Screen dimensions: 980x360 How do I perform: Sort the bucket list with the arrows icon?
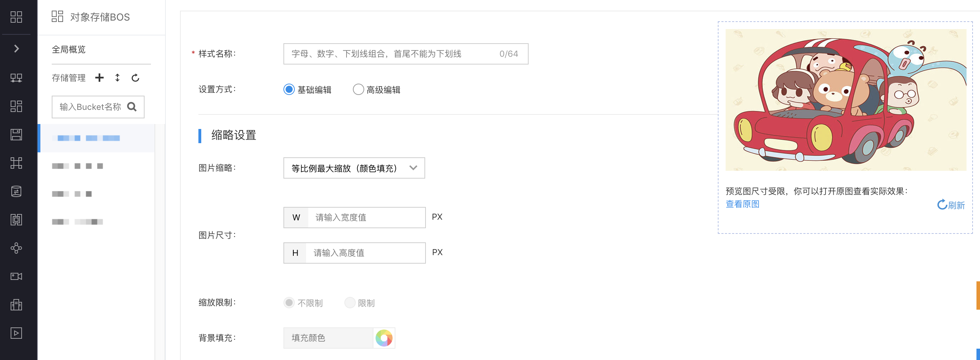pos(118,78)
